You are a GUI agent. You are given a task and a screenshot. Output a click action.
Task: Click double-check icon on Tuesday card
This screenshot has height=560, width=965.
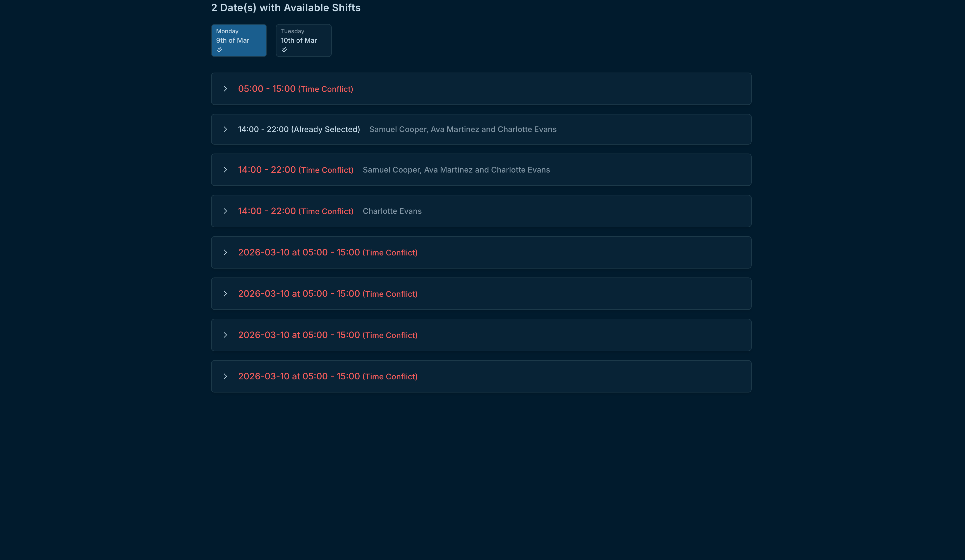(x=285, y=50)
